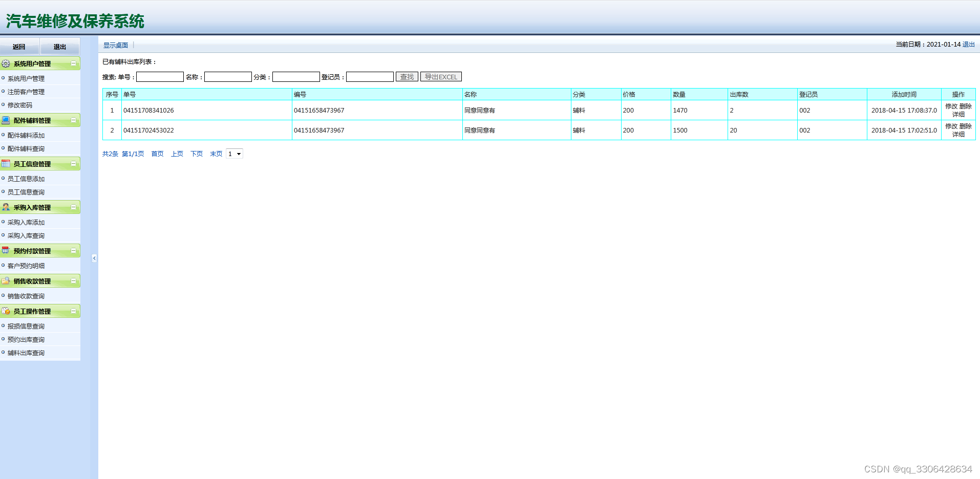Click the folder icon beside 销售收款管理
Image resolution: width=980 pixels, height=479 pixels.
pyautogui.click(x=6, y=281)
